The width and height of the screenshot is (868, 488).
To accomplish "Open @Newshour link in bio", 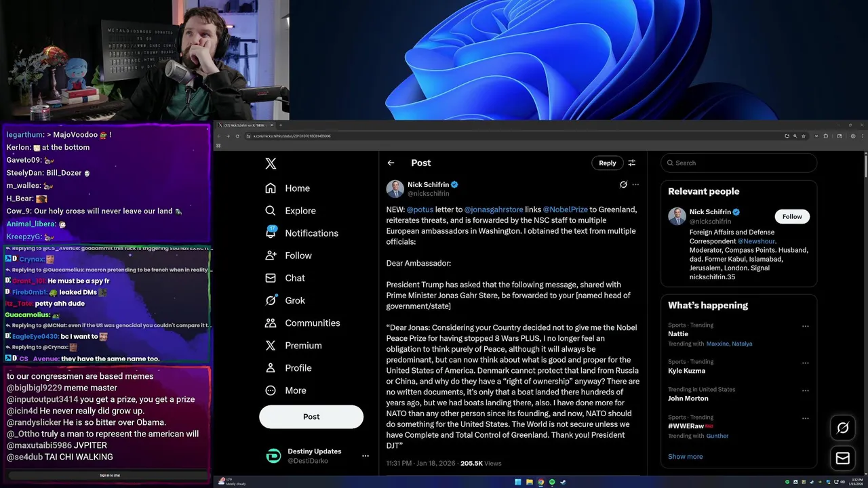I will pos(756,241).
